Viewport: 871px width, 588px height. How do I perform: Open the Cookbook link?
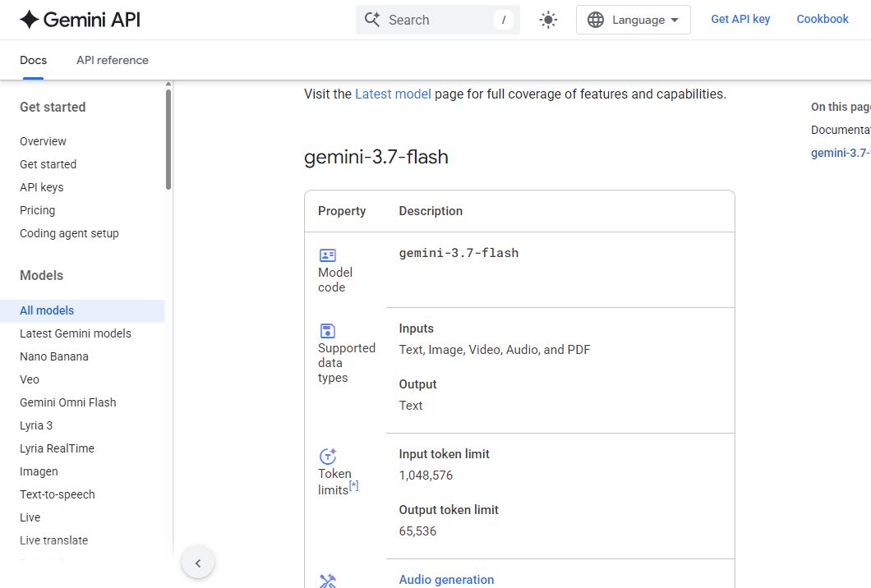pyautogui.click(x=823, y=19)
